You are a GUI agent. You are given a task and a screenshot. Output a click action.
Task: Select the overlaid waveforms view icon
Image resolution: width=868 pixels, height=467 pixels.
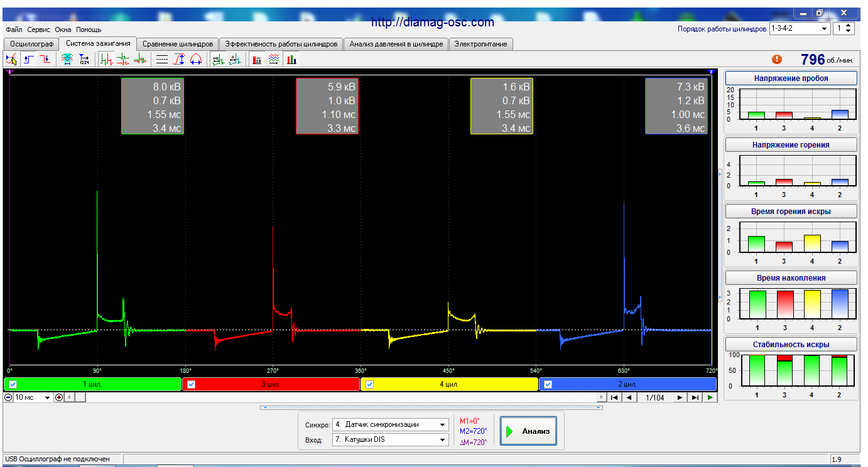click(139, 60)
